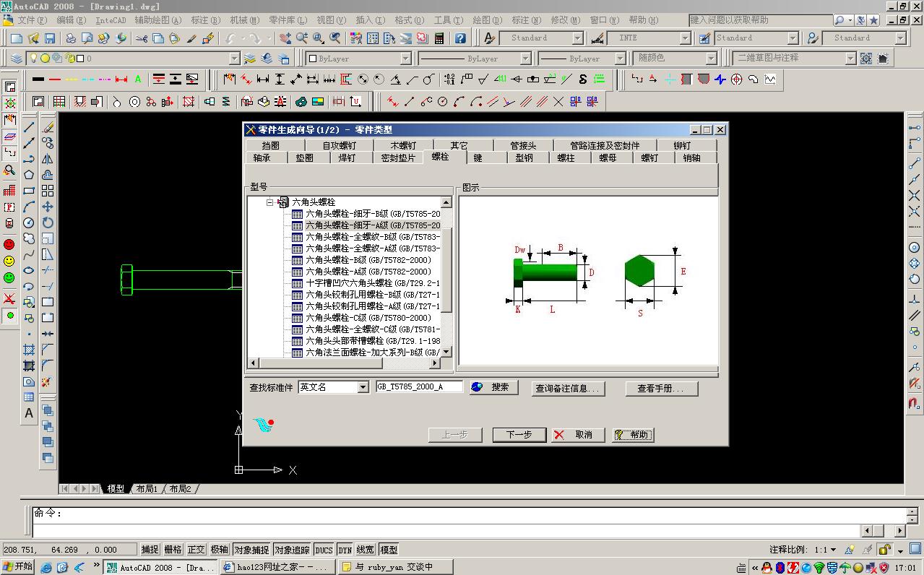Click the Workspace settings gear icon
The height and width of the screenshot is (575, 924).
click(866, 59)
